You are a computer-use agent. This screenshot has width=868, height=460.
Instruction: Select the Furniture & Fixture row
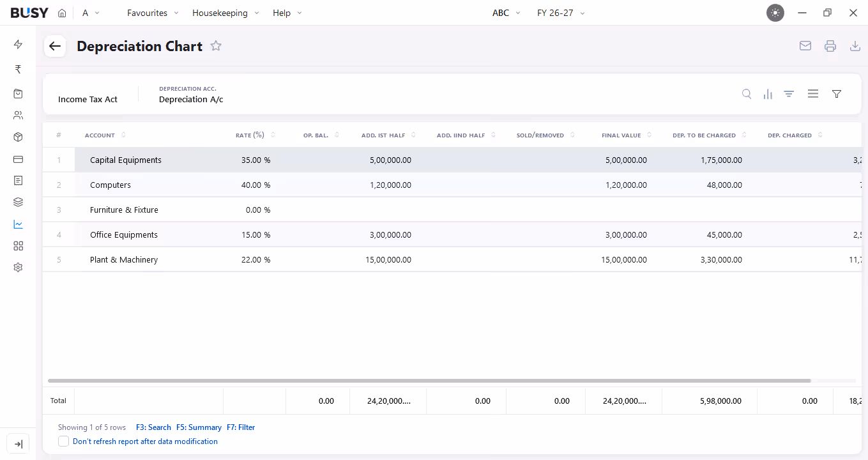click(x=452, y=210)
